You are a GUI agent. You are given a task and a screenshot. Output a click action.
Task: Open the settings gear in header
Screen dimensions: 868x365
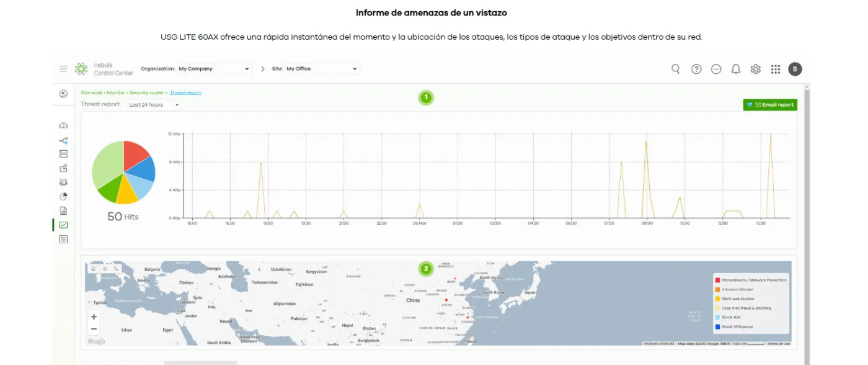tap(755, 69)
